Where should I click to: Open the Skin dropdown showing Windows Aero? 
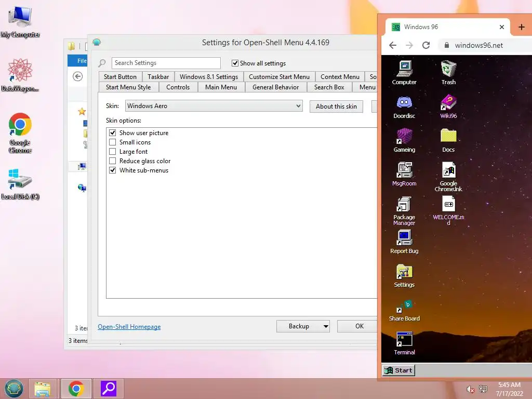click(214, 106)
